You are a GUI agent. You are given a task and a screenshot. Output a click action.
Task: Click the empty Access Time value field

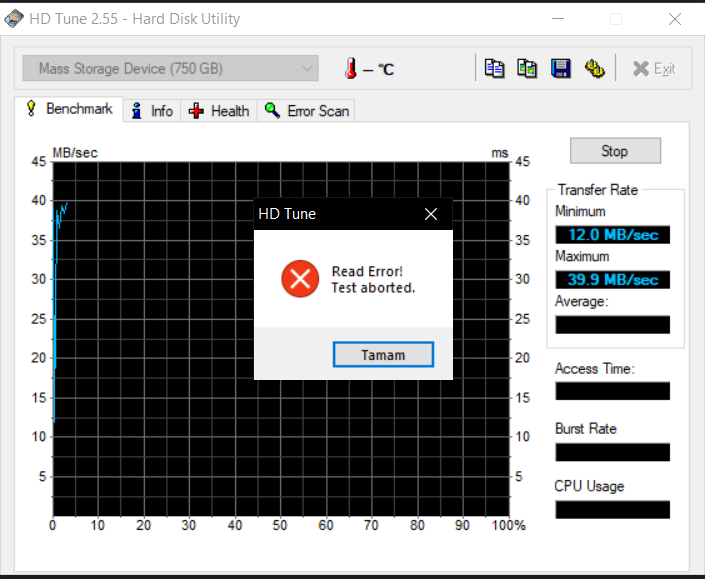[x=612, y=391]
